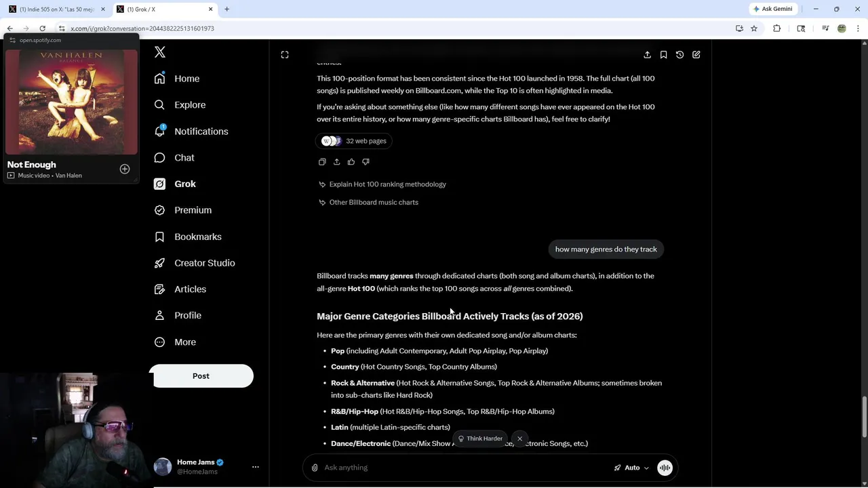Like the Grok response
Viewport: 868px width, 488px height.
point(351,162)
